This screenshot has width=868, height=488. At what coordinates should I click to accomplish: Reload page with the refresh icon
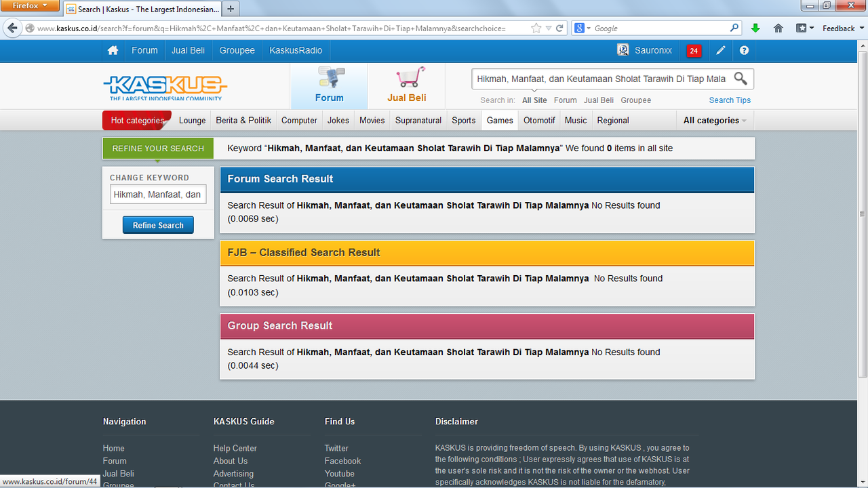pyautogui.click(x=560, y=28)
